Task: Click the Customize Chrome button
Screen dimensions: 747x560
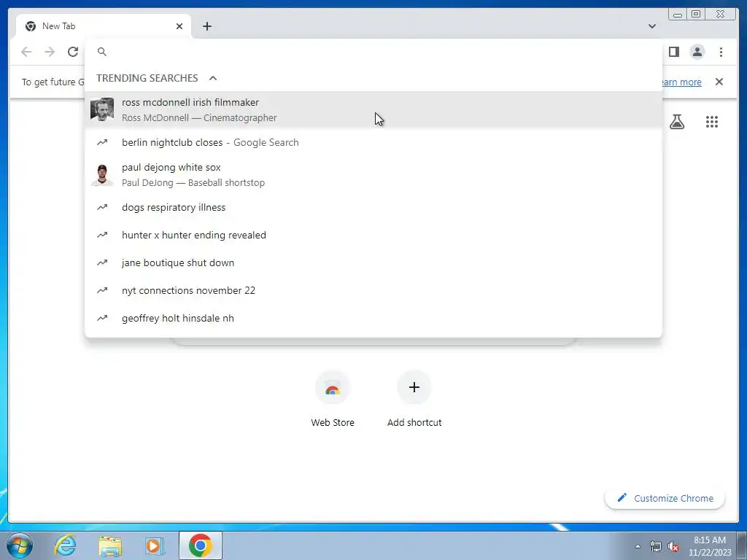Action: (x=665, y=498)
